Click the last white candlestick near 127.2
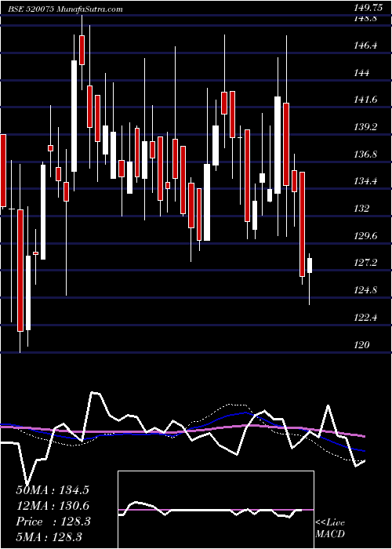392x549 pixels. (x=310, y=265)
